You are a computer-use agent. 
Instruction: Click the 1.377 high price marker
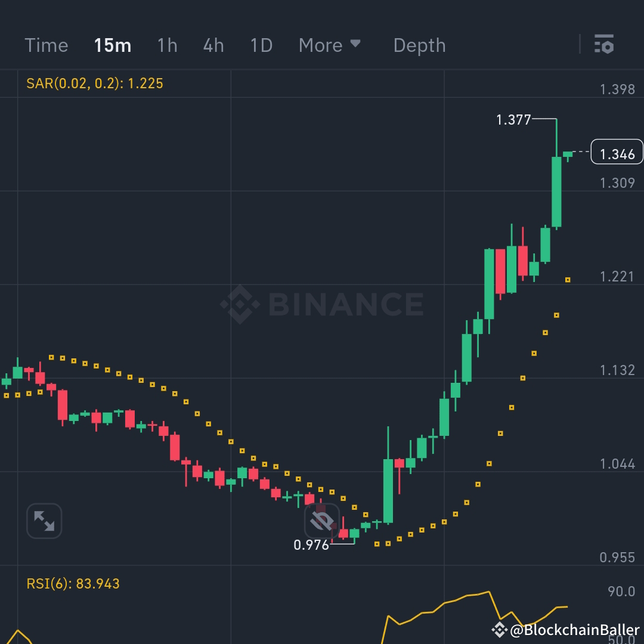pos(514,120)
